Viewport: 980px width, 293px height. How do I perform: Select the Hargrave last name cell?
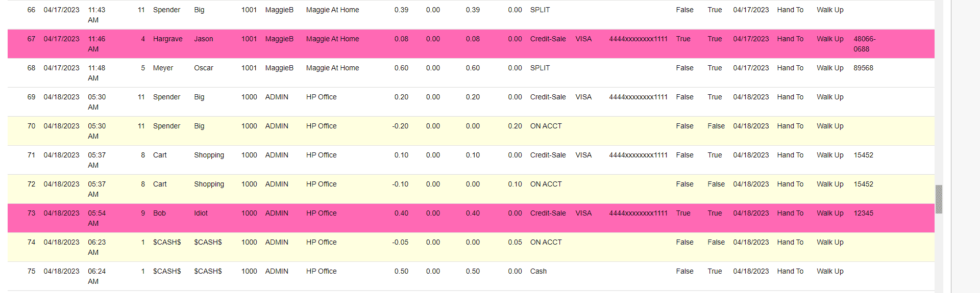click(x=167, y=39)
